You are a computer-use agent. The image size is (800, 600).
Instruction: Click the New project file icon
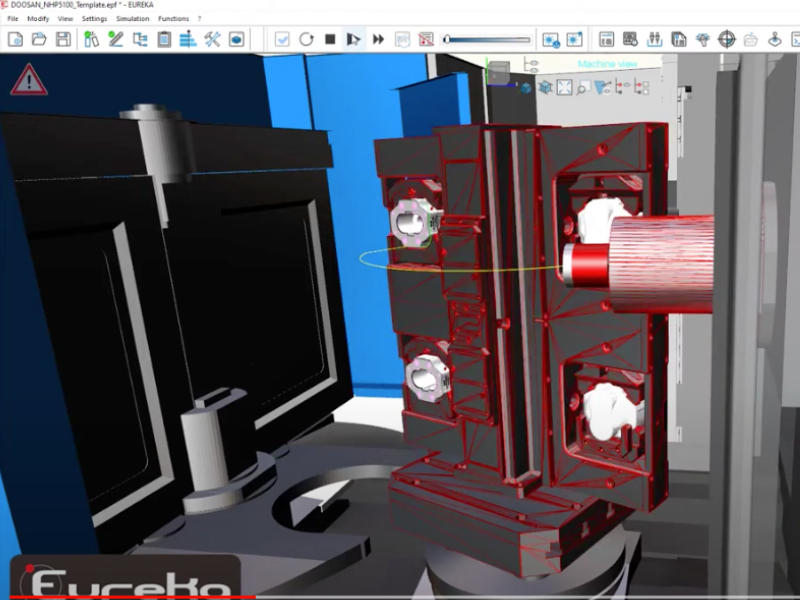point(15,39)
